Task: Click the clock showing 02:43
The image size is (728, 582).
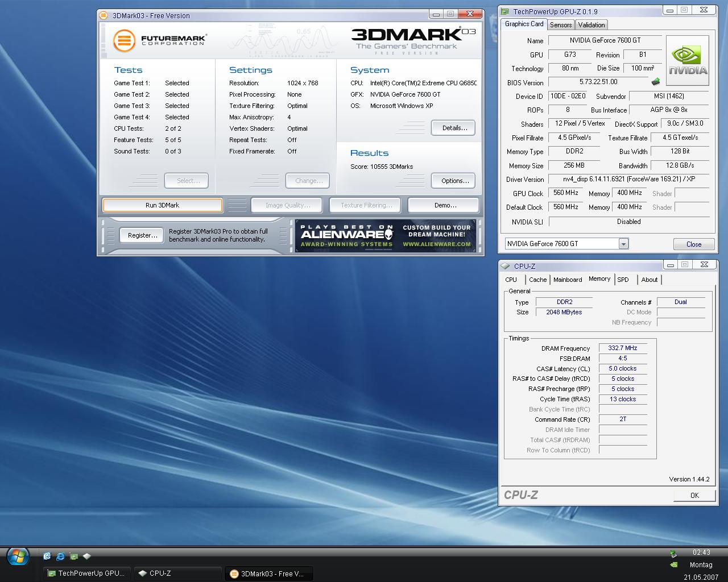Action: [701, 552]
